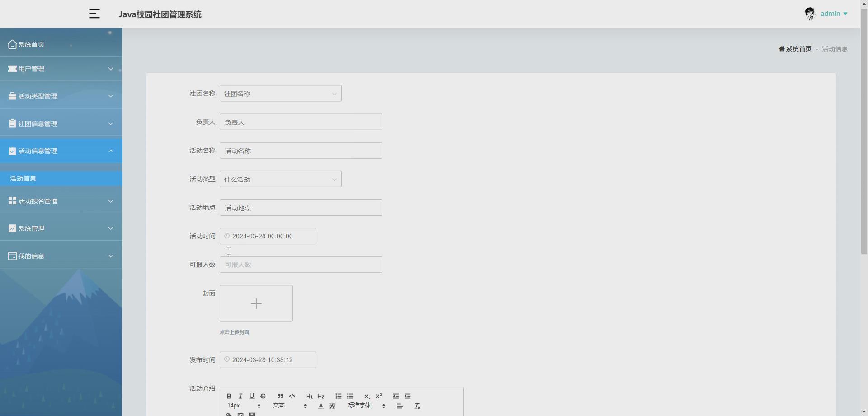Viewport: 868px width, 416px height.
Task: Click the 系统管理 chart icon
Action: (12, 228)
